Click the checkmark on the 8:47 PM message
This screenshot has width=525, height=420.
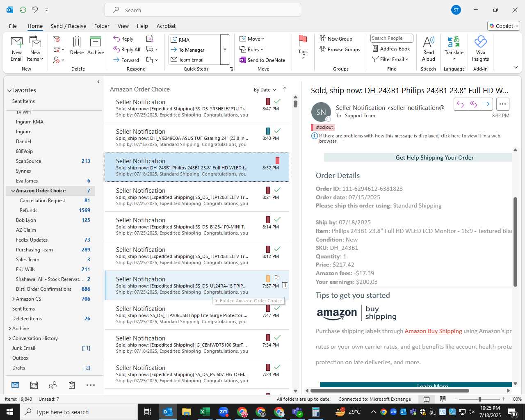click(277, 101)
